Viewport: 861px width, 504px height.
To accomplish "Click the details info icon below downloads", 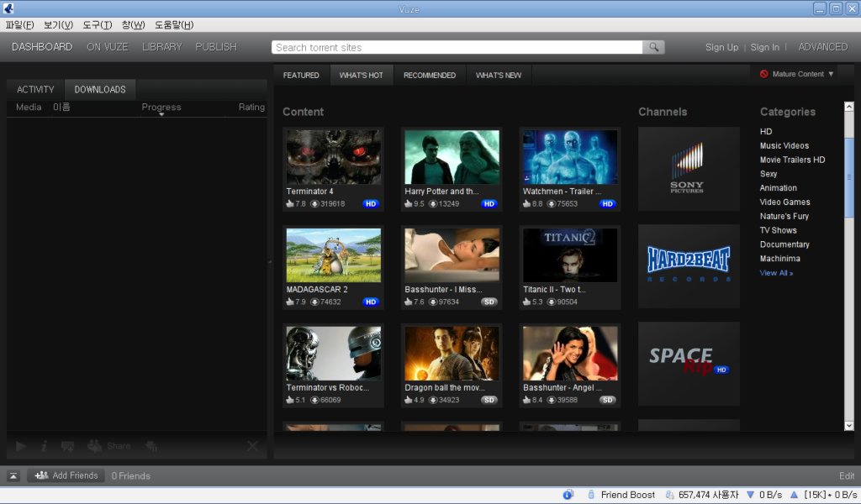I will click(44, 446).
